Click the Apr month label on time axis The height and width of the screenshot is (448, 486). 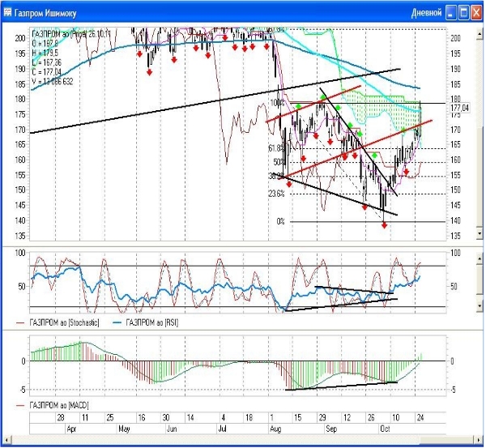click(71, 429)
